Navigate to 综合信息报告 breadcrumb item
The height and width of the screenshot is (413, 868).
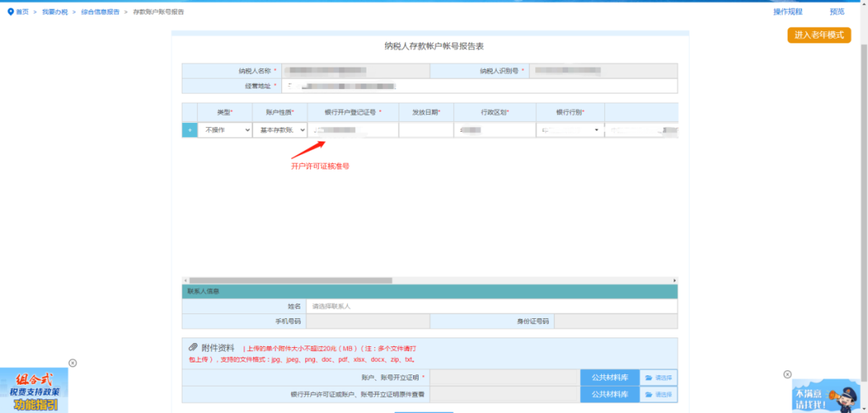pos(100,12)
